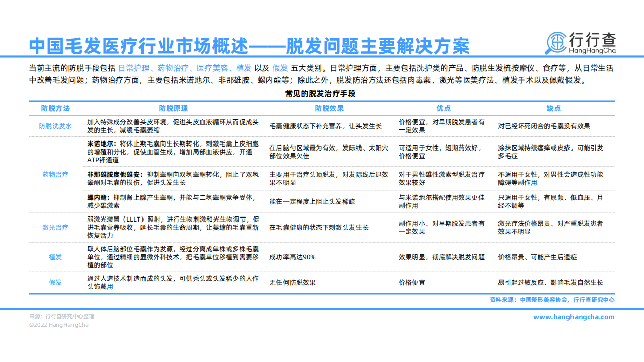Click the 优点 column header
The width and height of the screenshot is (644, 362).
tap(443, 108)
